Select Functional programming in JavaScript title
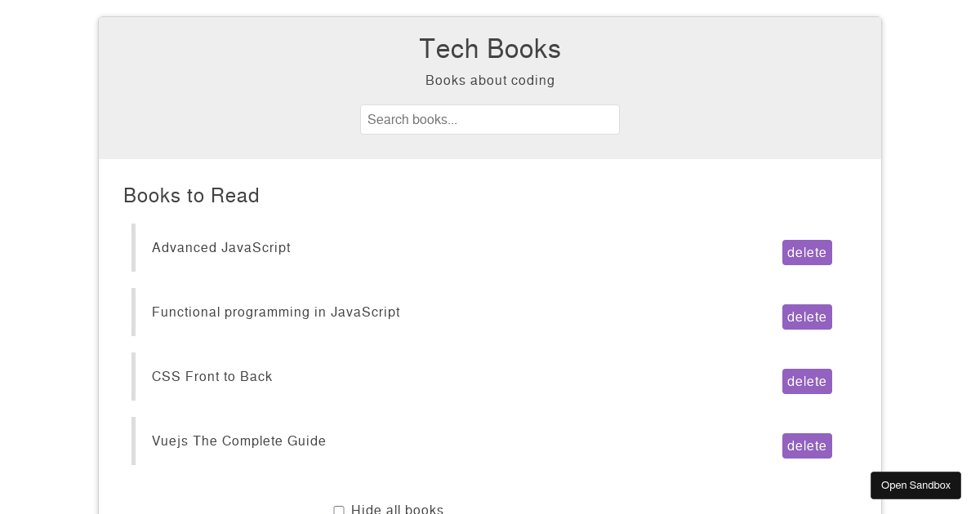Viewport: 980px width, 514px height. click(x=276, y=312)
